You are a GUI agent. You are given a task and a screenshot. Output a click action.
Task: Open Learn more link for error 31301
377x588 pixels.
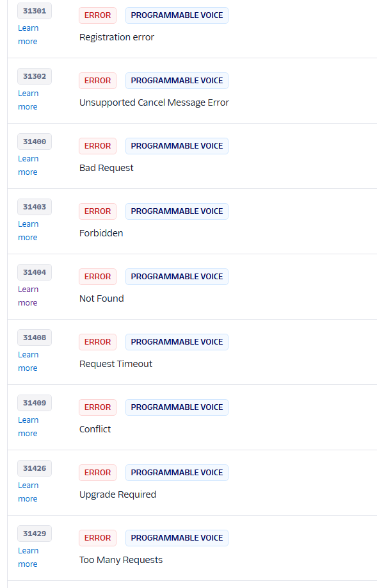tap(28, 35)
